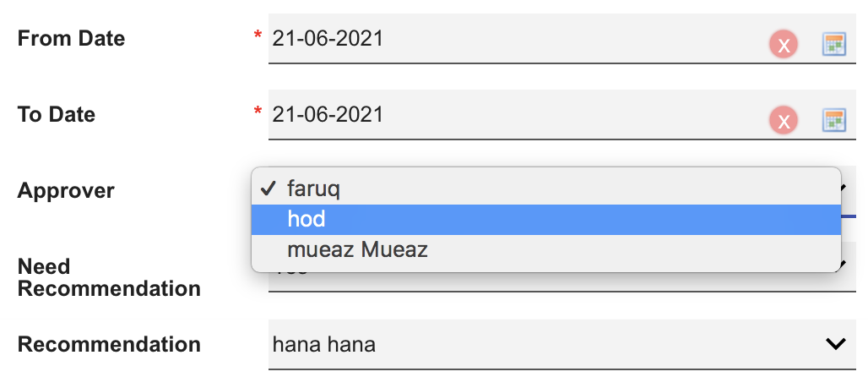This screenshot has width=868, height=377.
Task: Click the To Date text field
Action: click(507, 115)
